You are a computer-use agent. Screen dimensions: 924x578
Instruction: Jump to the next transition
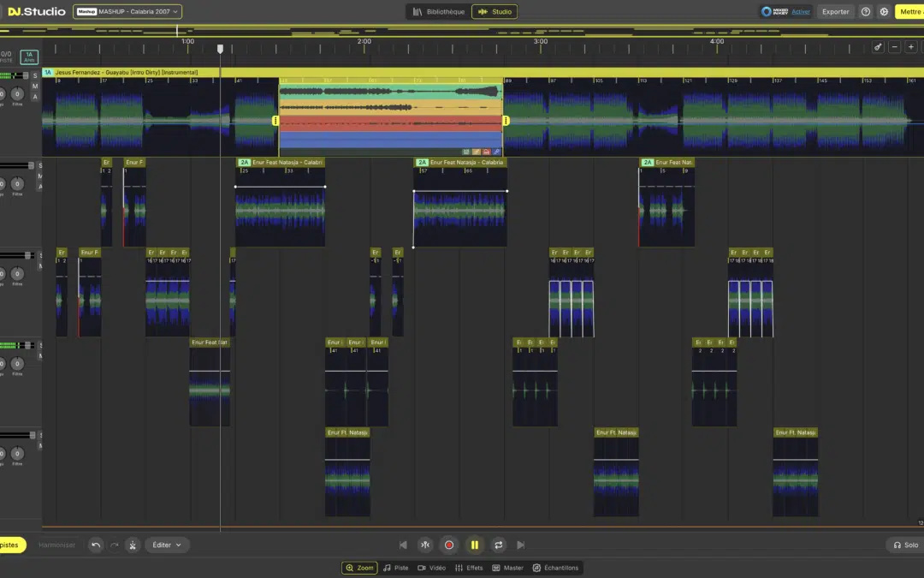(520, 545)
